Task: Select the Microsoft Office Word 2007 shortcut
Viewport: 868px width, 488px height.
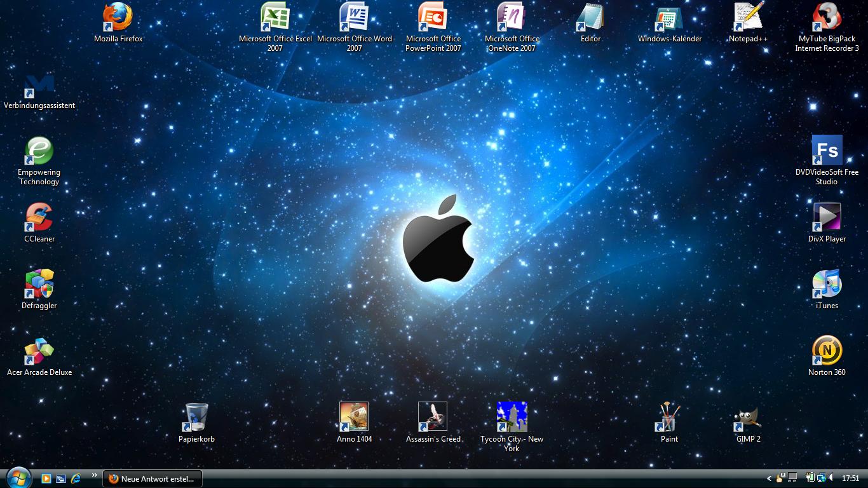Action: 354,27
